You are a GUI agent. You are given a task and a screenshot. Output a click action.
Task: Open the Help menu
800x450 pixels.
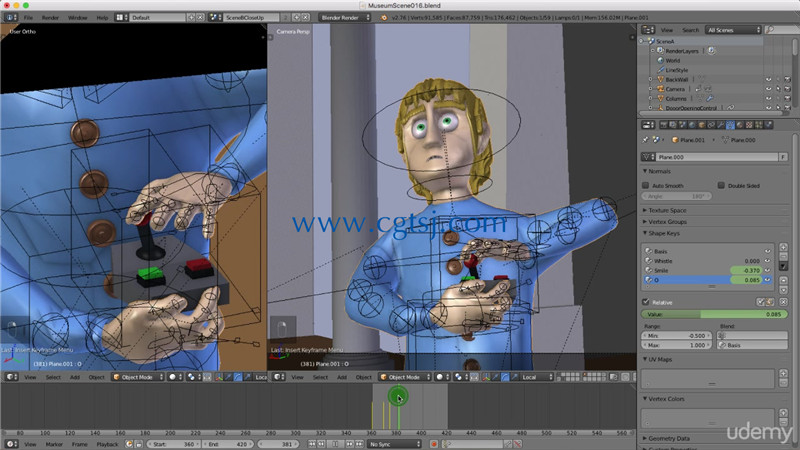(102, 17)
